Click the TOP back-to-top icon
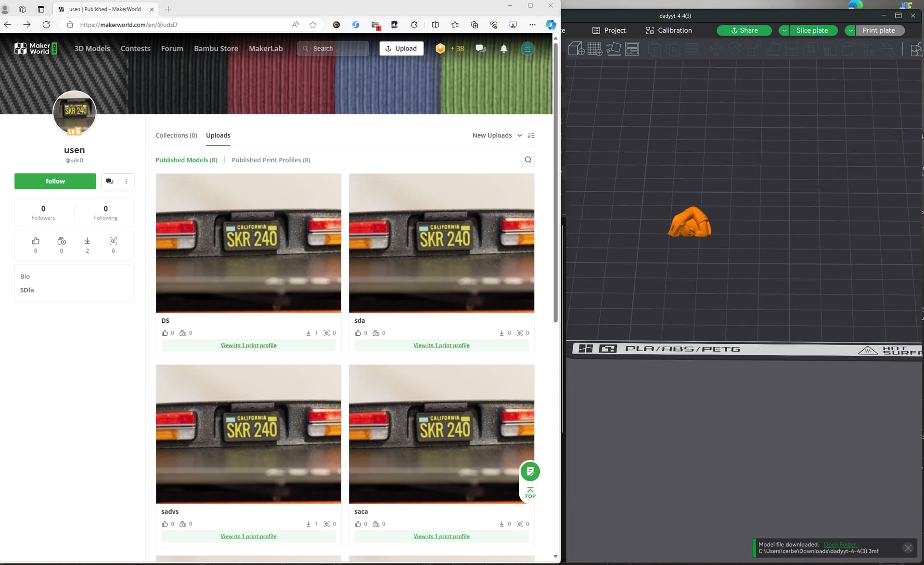The image size is (924, 565). coord(530,493)
